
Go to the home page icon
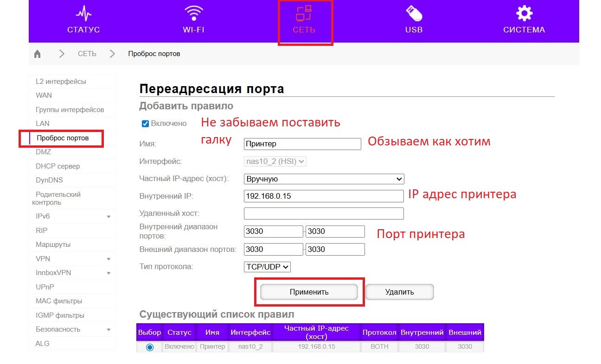38,54
